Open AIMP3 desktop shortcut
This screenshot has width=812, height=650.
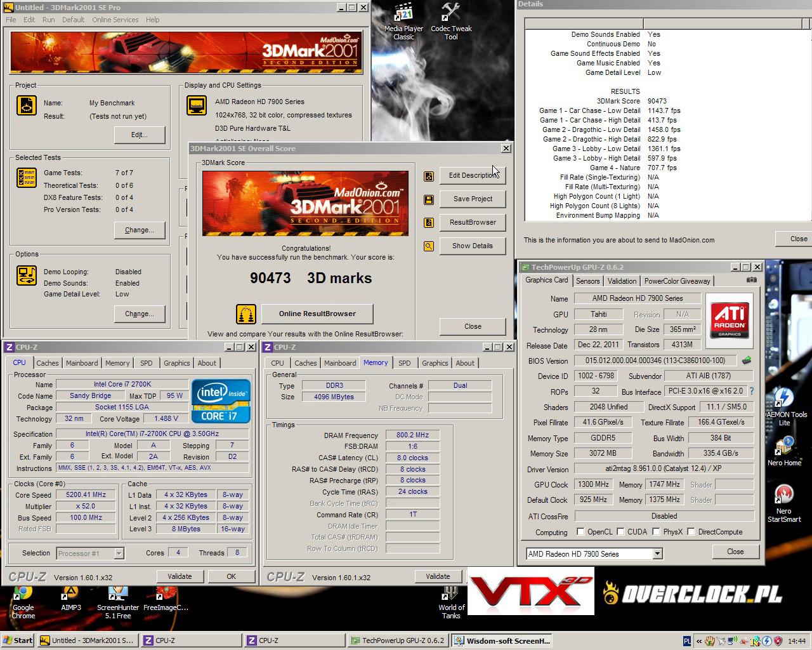70,599
